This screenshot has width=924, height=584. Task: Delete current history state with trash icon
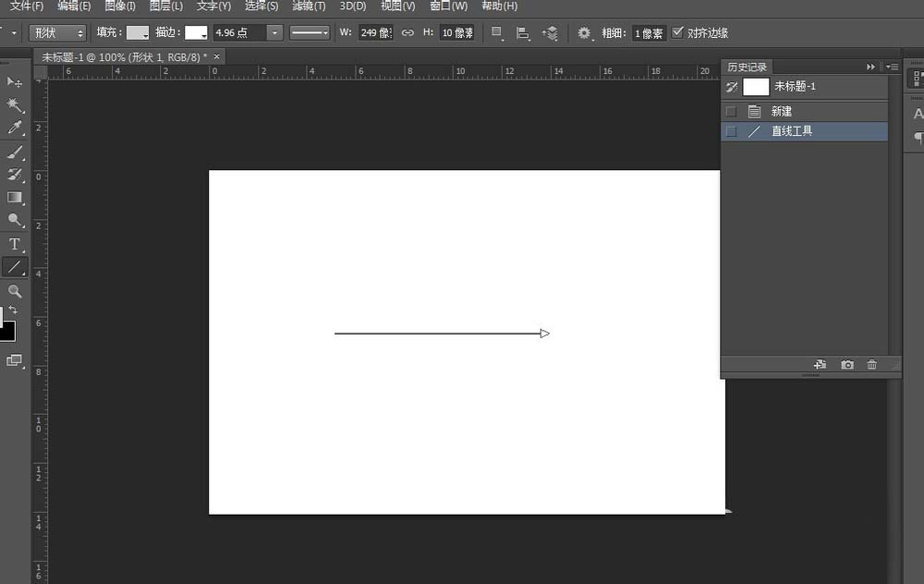click(872, 364)
